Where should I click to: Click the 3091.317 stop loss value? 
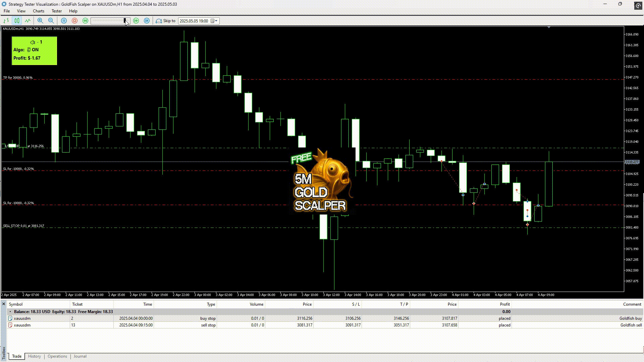[353, 325]
